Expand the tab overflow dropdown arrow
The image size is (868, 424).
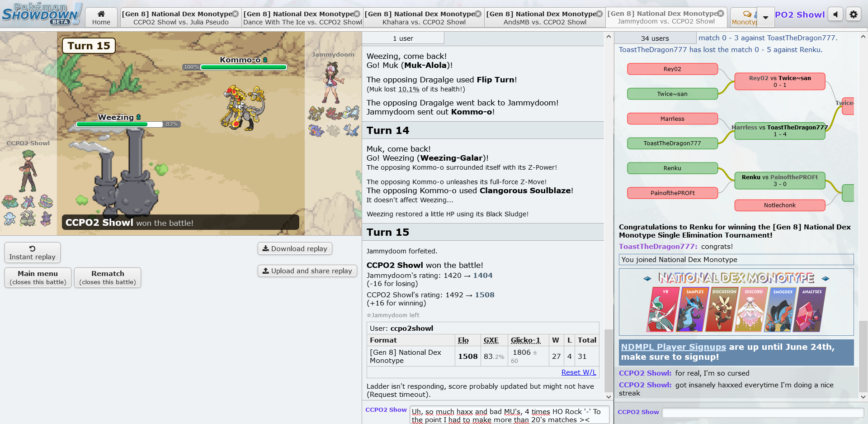click(765, 18)
